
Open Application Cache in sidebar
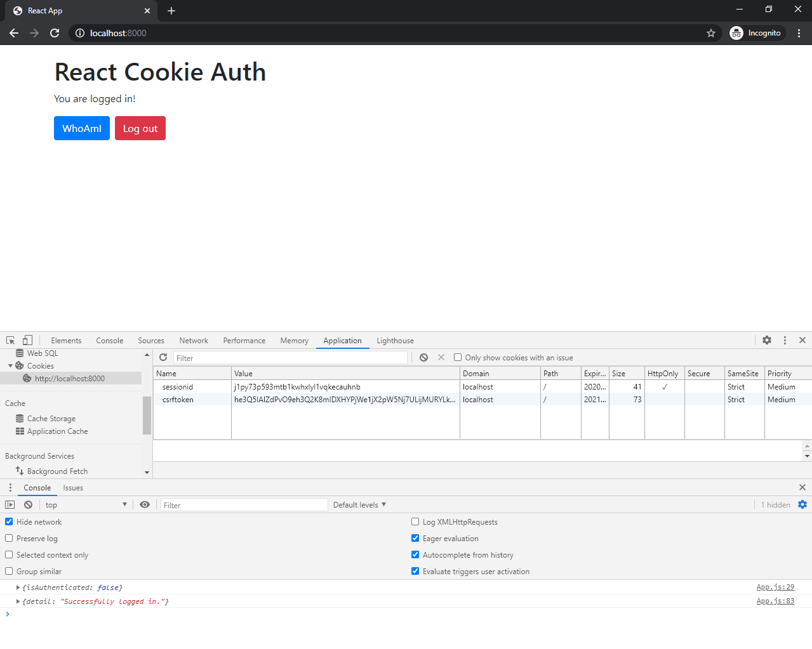pyautogui.click(x=58, y=431)
